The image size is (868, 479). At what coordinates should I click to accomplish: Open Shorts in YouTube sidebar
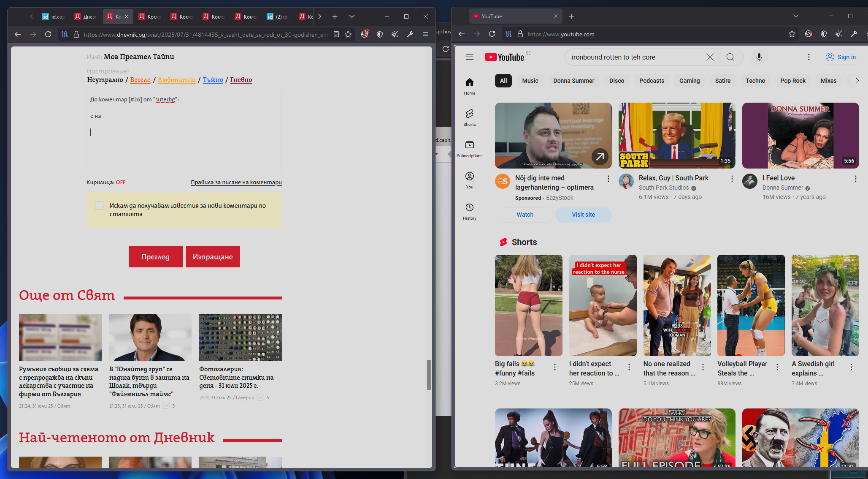pyautogui.click(x=470, y=117)
